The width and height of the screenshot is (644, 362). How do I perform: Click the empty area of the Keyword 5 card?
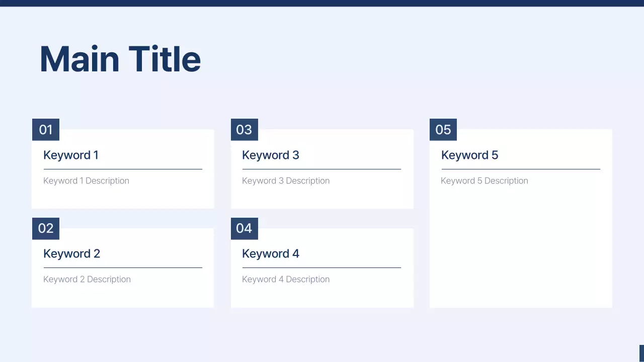point(521,246)
